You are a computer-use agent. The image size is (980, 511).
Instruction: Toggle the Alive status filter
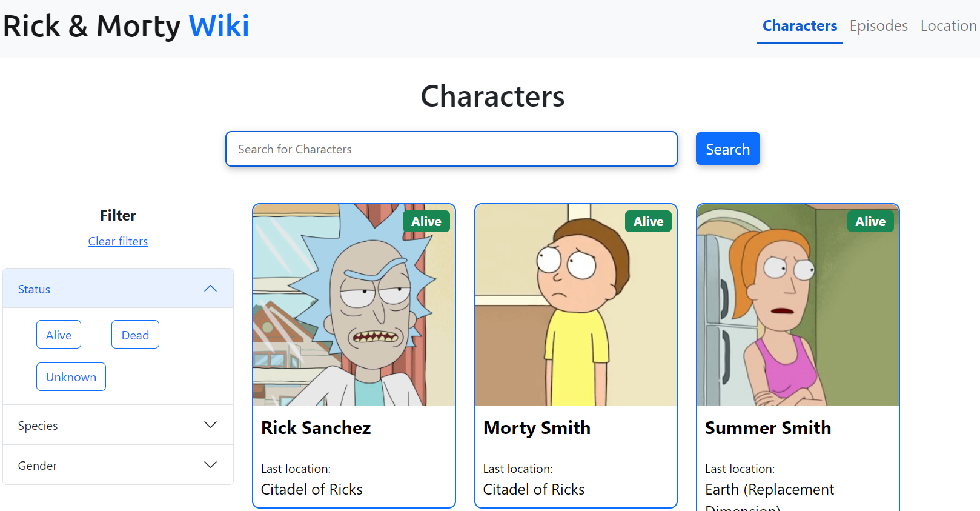[59, 335]
